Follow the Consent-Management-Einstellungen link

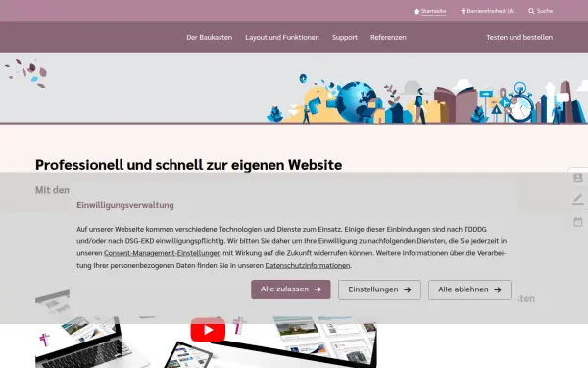163,253
